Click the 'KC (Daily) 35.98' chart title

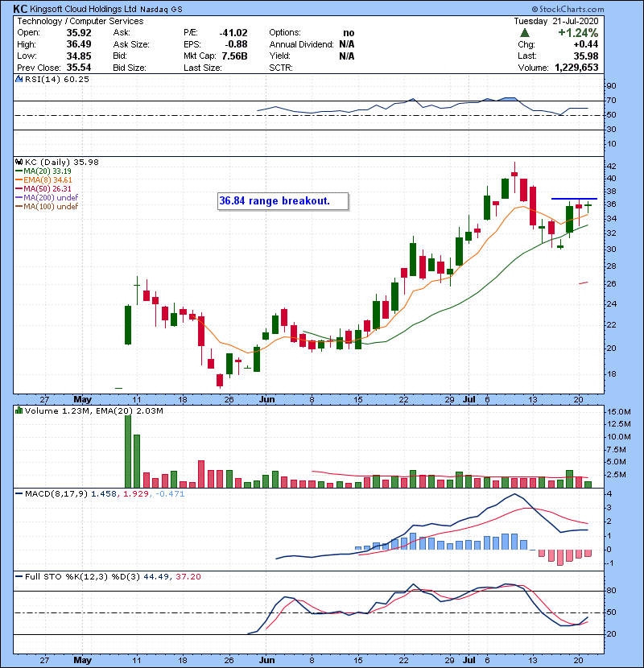(62, 163)
